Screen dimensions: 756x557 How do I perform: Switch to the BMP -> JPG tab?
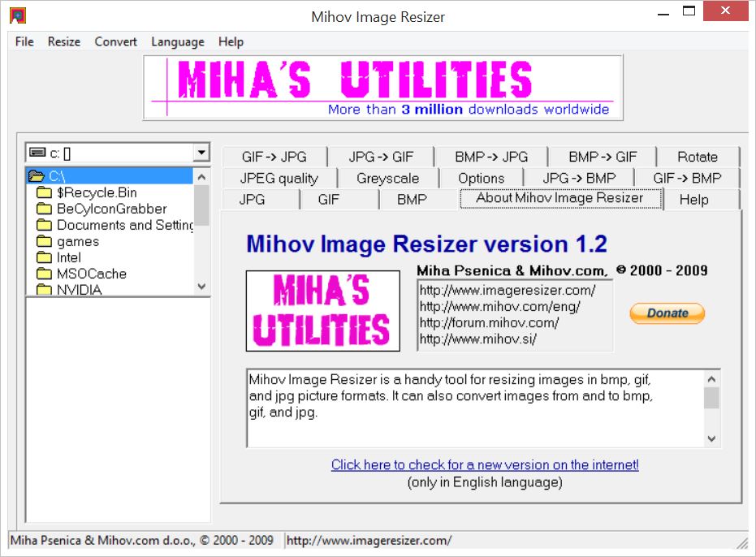(x=491, y=157)
